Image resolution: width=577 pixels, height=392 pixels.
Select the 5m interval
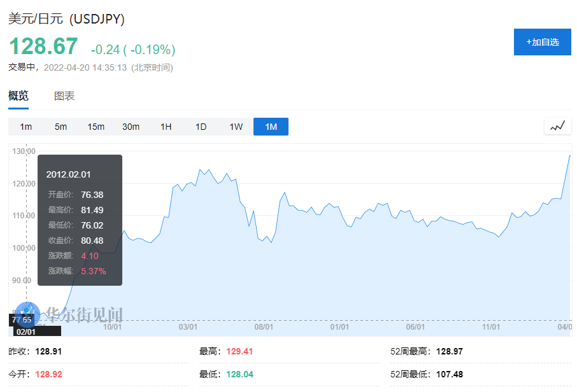click(x=61, y=127)
